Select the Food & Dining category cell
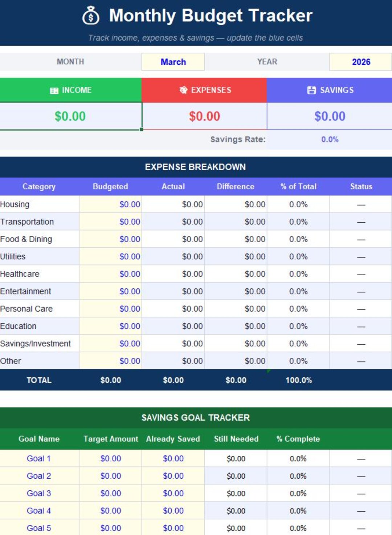 pos(39,239)
